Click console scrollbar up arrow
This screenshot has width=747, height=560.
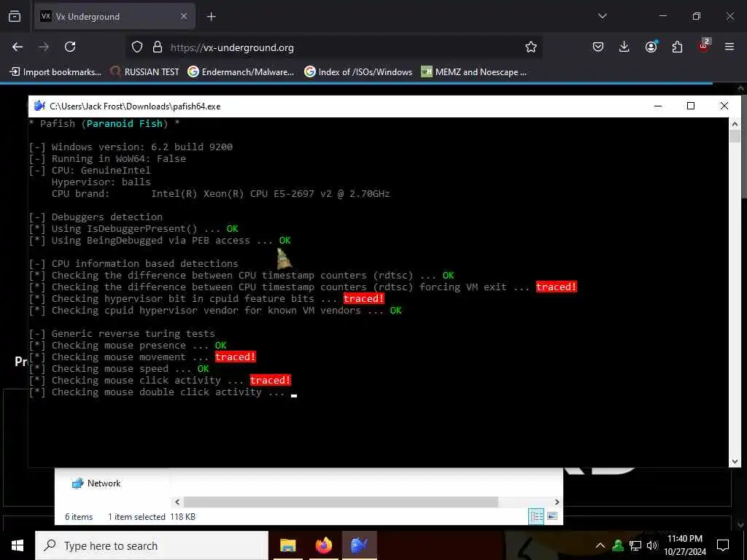(735, 124)
